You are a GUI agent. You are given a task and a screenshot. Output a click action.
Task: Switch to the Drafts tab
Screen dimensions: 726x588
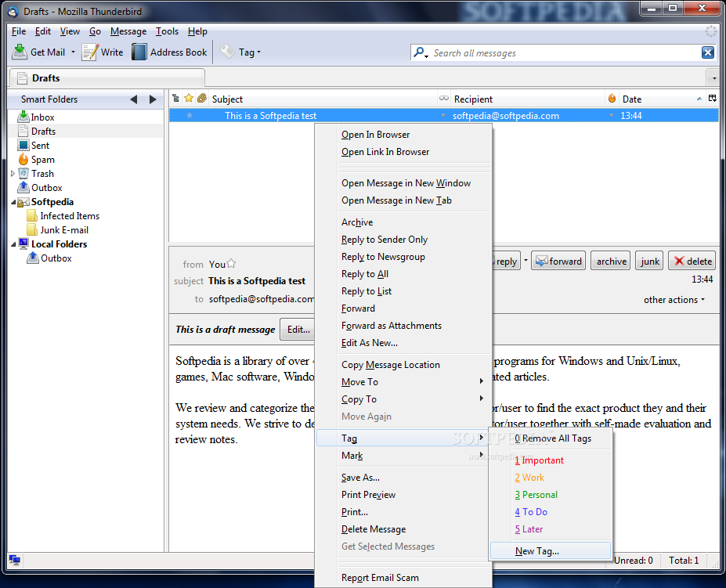[x=107, y=78]
